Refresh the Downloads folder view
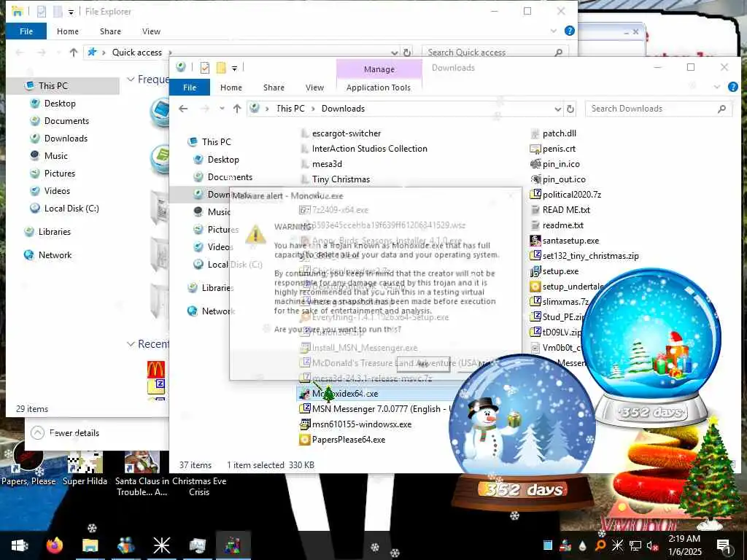 570,109
